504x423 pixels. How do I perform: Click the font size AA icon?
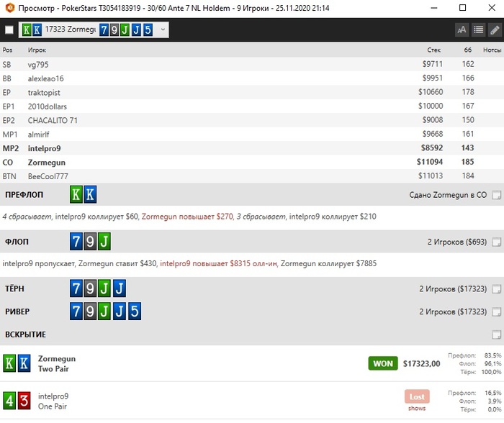coord(462,30)
